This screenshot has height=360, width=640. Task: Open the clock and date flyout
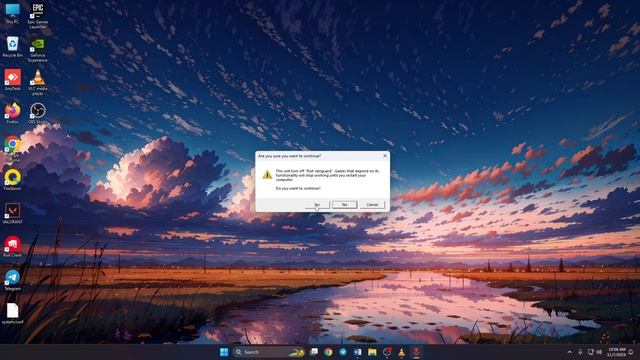616,352
